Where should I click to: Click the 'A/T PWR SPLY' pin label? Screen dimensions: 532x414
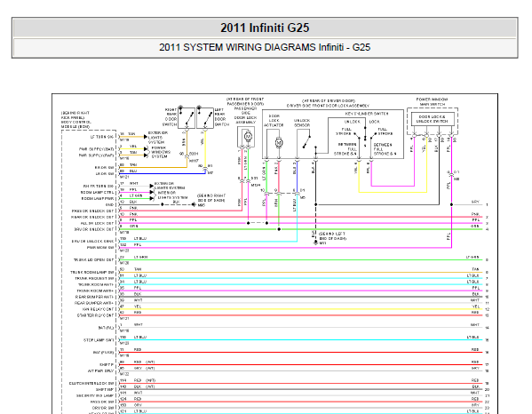100,370
